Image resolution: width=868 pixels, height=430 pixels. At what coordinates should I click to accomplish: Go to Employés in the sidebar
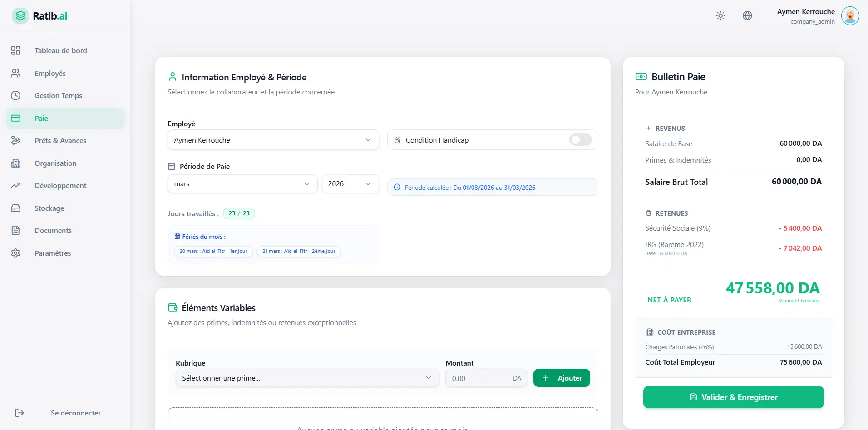(50, 73)
